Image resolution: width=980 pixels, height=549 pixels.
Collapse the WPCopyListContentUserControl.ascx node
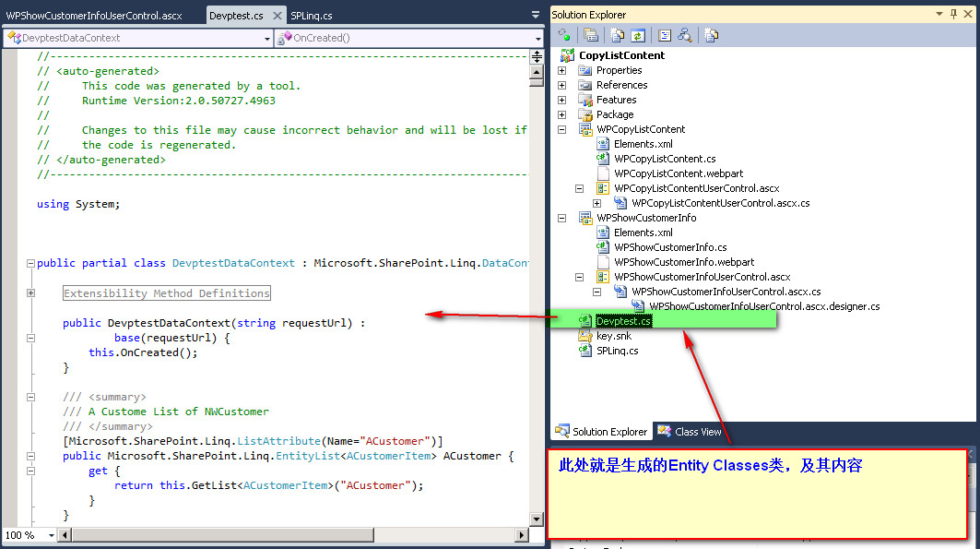pyautogui.click(x=579, y=188)
